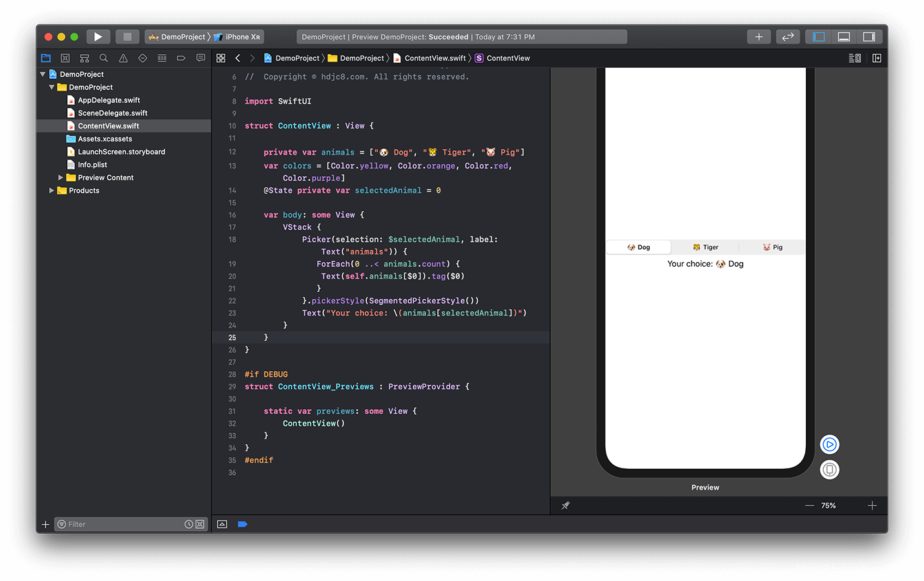Click the Preview label under canvas
The height and width of the screenshot is (581, 924).
(705, 487)
